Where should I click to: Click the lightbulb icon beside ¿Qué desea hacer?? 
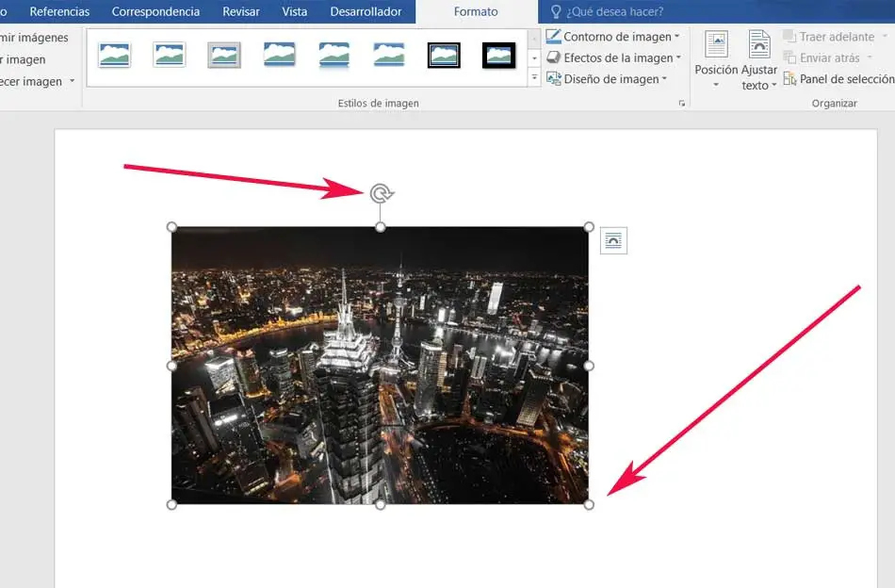(x=556, y=11)
